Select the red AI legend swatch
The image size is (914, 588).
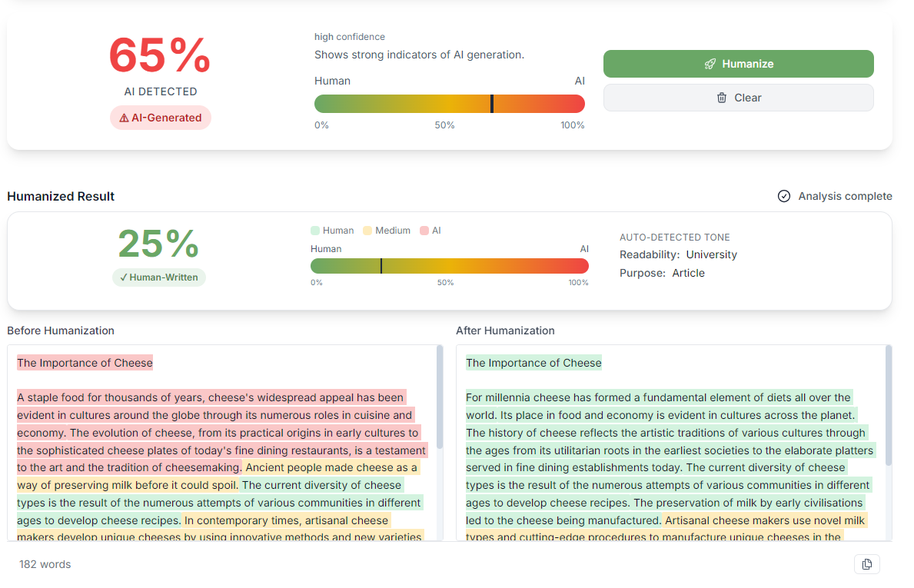(x=424, y=231)
